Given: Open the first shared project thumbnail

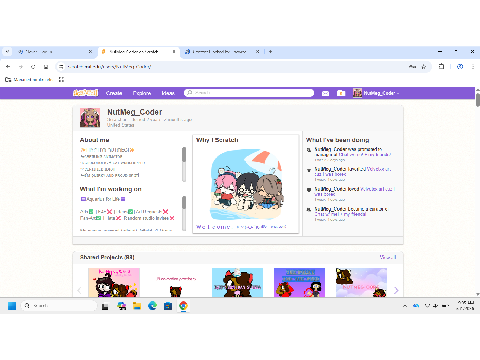Looking at the screenshot, I should 114,282.
